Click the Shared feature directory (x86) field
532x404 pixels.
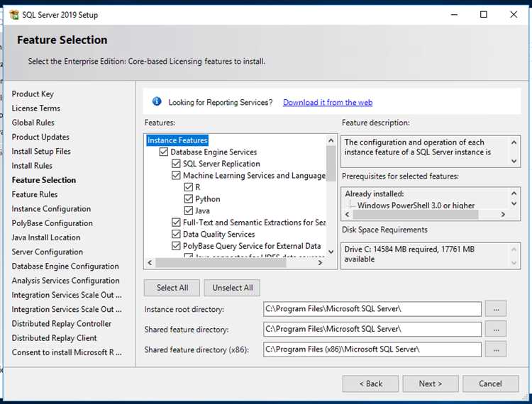[x=372, y=349]
